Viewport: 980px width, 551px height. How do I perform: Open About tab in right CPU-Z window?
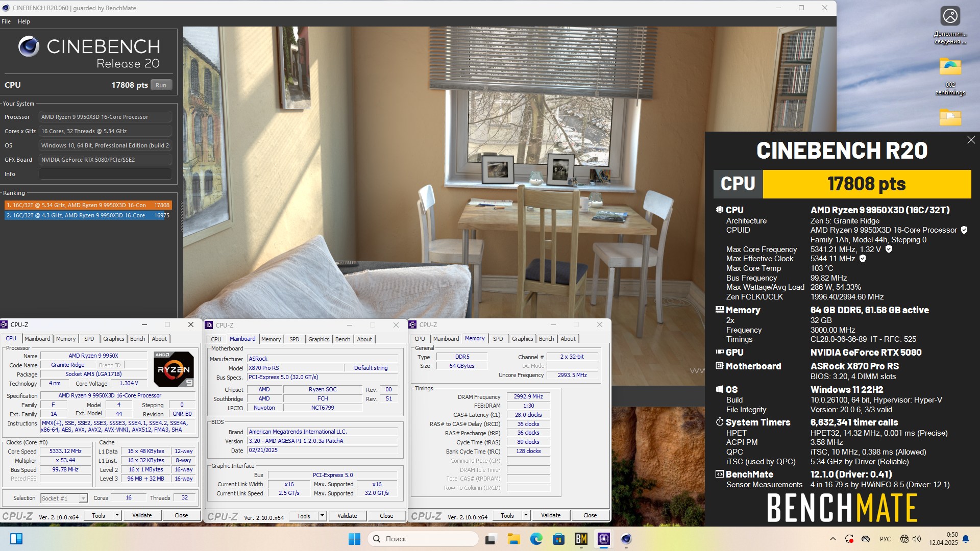pyautogui.click(x=568, y=339)
